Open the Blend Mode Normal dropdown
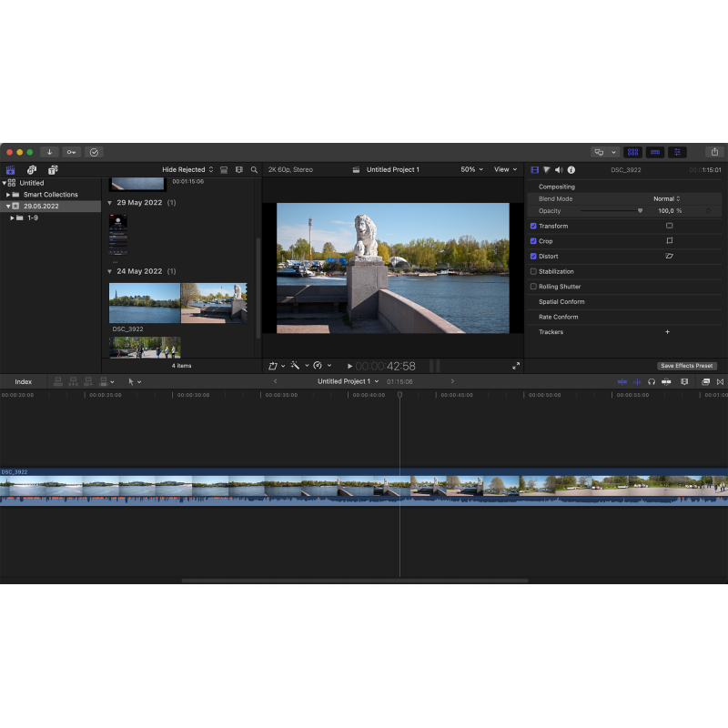 coord(666,198)
